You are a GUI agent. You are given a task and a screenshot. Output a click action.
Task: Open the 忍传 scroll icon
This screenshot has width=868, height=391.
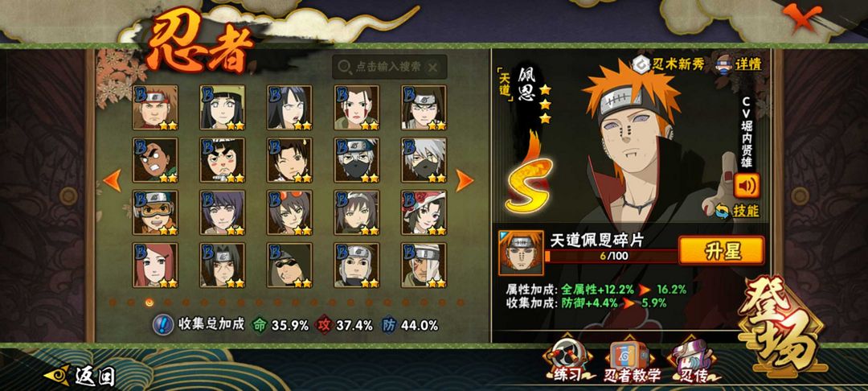pyautogui.click(x=694, y=361)
